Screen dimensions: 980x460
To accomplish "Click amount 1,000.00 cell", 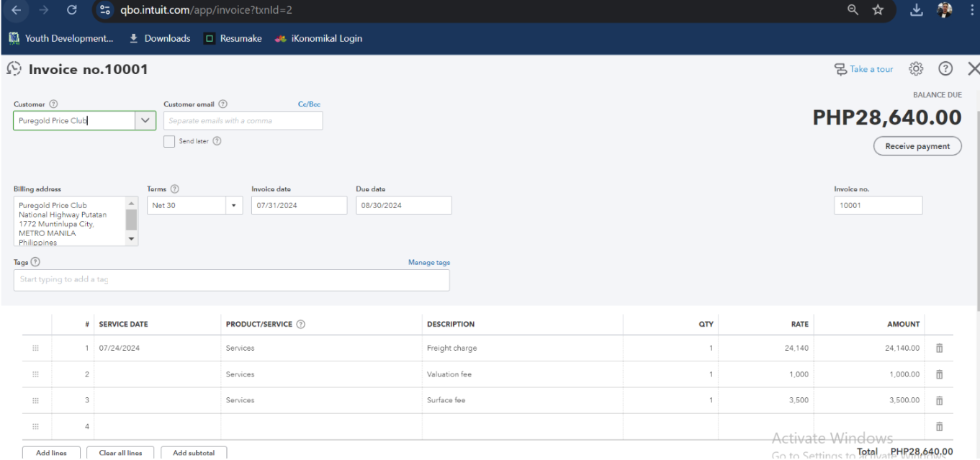I will tap(870, 374).
